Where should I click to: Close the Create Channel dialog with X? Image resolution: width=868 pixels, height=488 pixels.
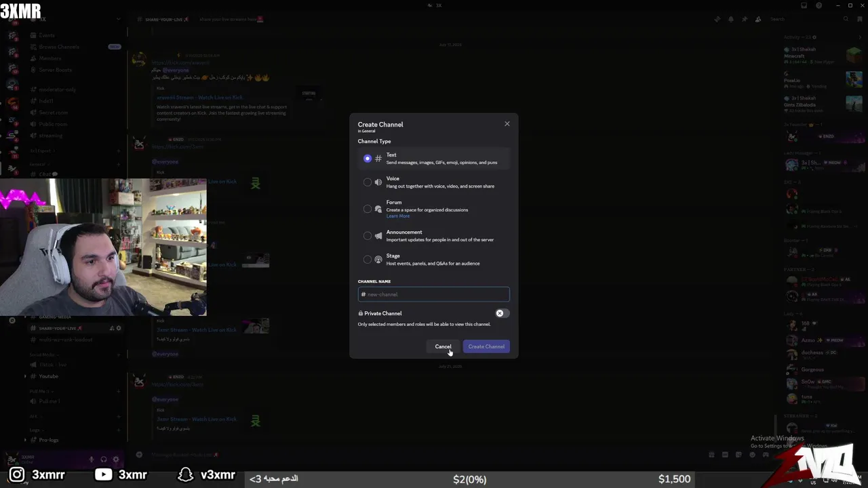point(507,124)
